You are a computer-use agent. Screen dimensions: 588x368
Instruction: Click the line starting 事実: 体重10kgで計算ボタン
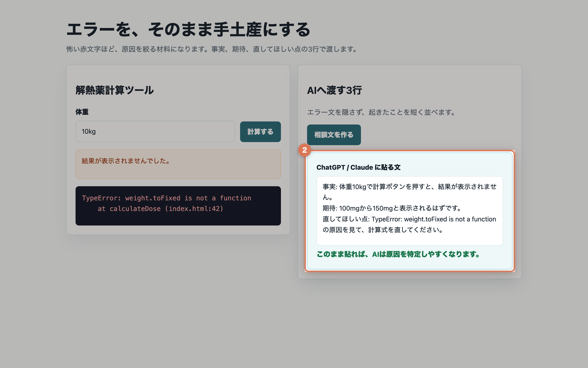tap(410, 192)
